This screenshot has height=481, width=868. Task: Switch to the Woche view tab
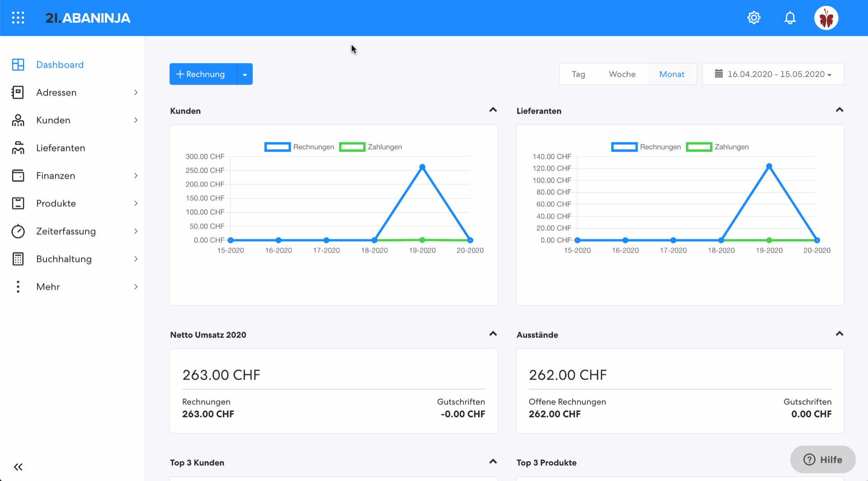pyautogui.click(x=622, y=74)
